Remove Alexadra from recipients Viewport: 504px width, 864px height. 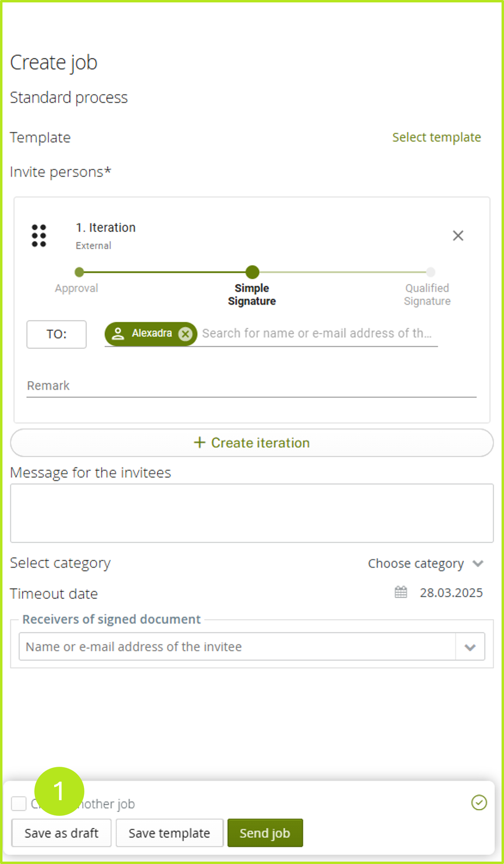tap(185, 334)
